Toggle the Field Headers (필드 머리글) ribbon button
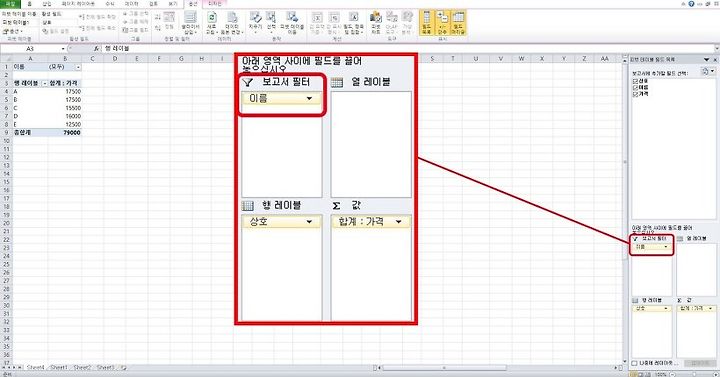 tap(458, 23)
